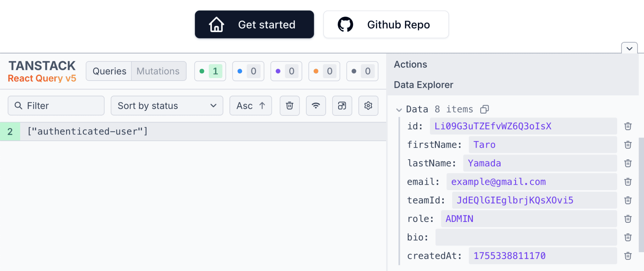Viewport: 644px width, 271px height.
Task: Delete the createdAt field
Action: pyautogui.click(x=628, y=256)
